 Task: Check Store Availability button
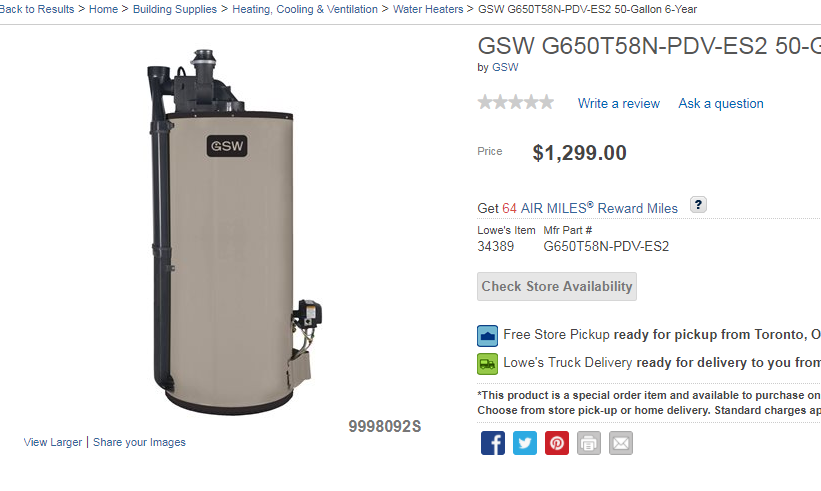[x=557, y=286]
